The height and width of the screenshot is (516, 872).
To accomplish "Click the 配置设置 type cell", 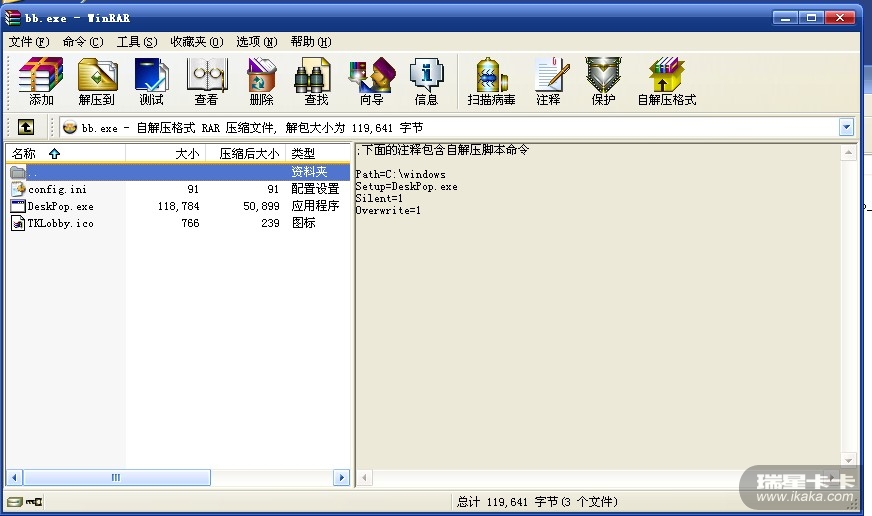I will click(315, 189).
